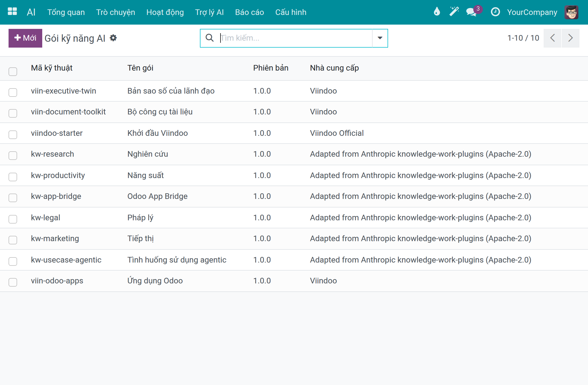The height and width of the screenshot is (385, 588).
Task: Open the Trò chuyện menu
Action: tap(115, 12)
